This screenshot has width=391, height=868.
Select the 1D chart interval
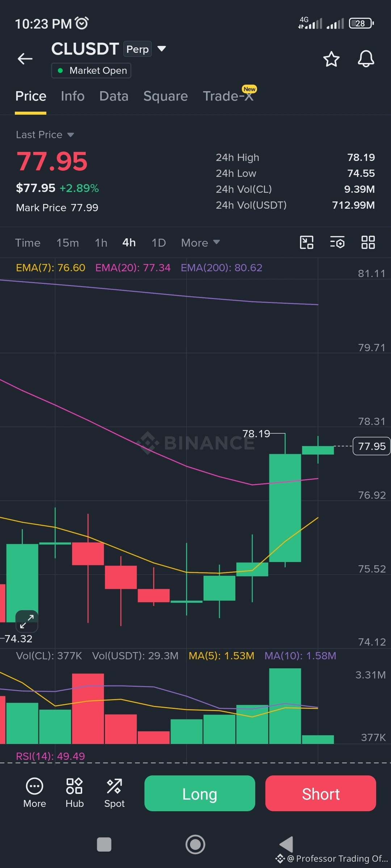[x=159, y=243]
